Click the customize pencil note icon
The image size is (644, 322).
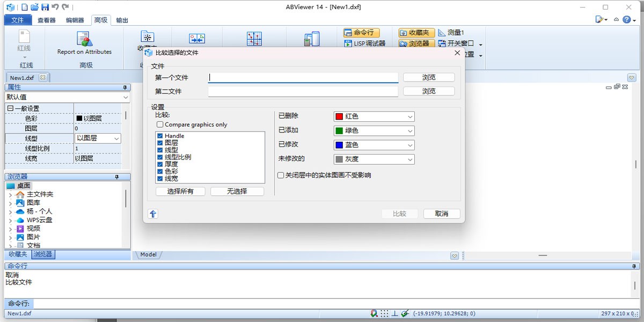tap(599, 19)
